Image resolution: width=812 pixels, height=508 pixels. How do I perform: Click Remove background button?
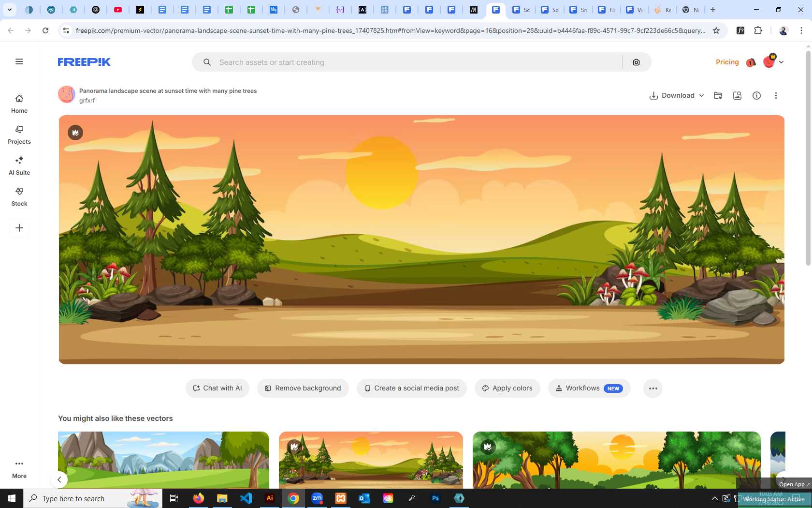pyautogui.click(x=303, y=388)
